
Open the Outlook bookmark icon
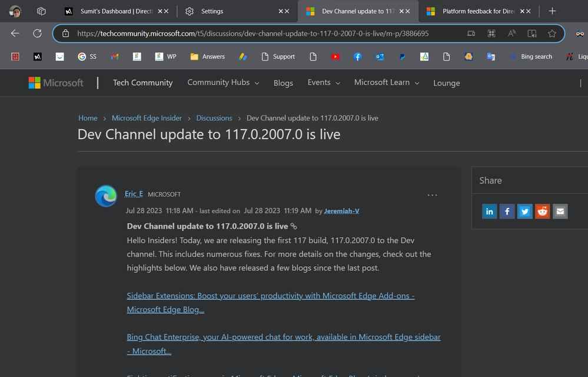380,57
